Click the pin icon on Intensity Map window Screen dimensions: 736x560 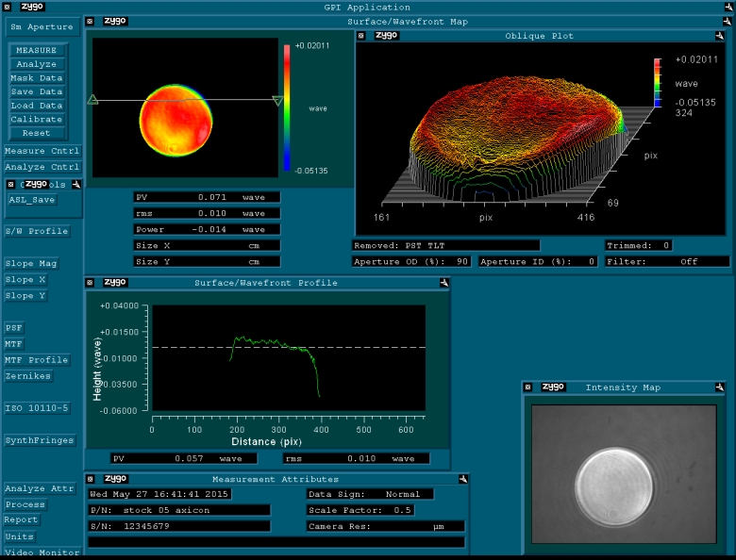(720, 387)
